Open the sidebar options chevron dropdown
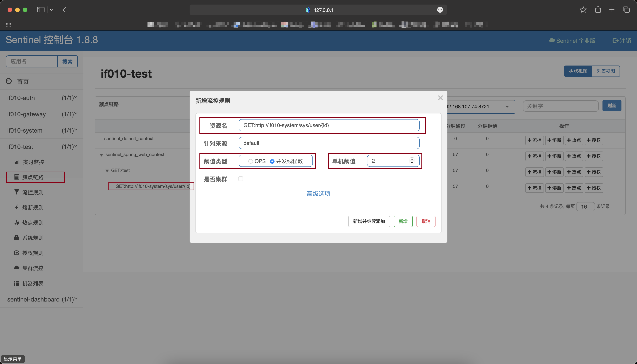This screenshot has width=637, height=364. (51, 10)
